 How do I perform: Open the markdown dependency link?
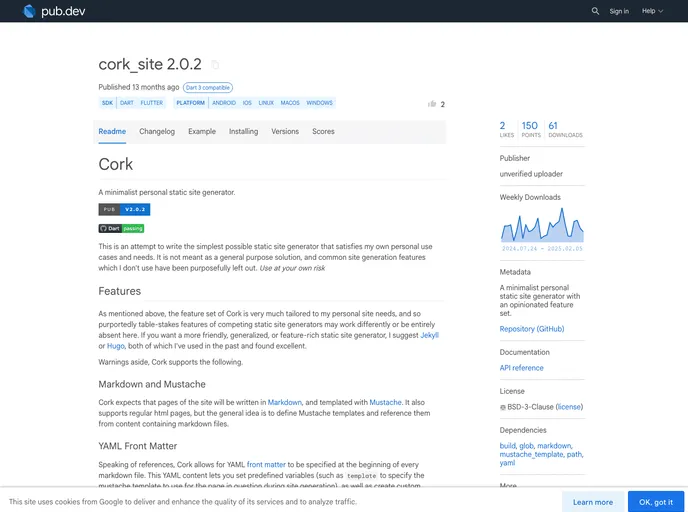tap(554, 446)
